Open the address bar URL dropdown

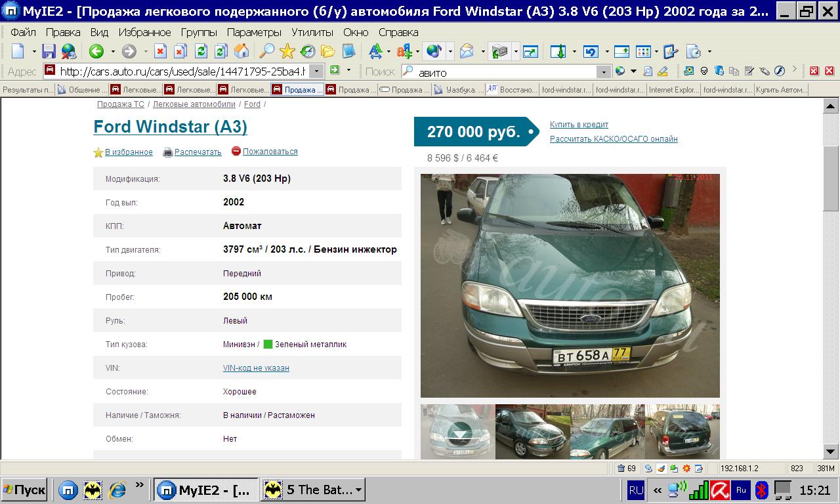(x=316, y=71)
